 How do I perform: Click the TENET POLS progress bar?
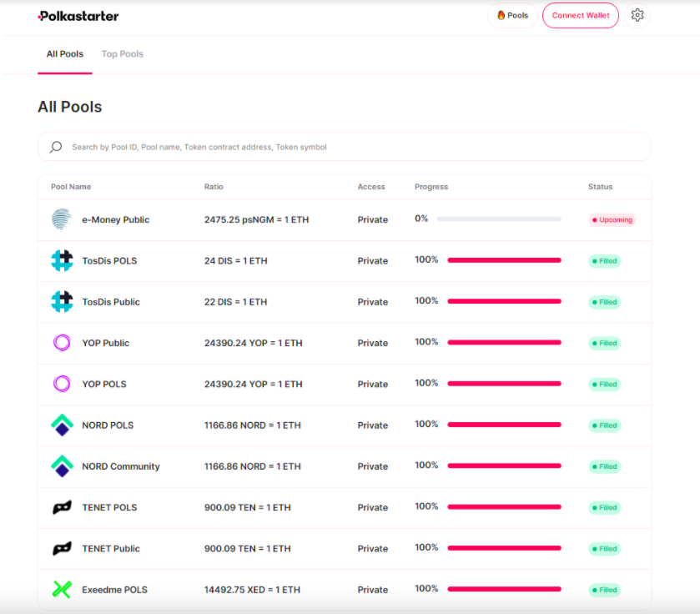tap(505, 506)
